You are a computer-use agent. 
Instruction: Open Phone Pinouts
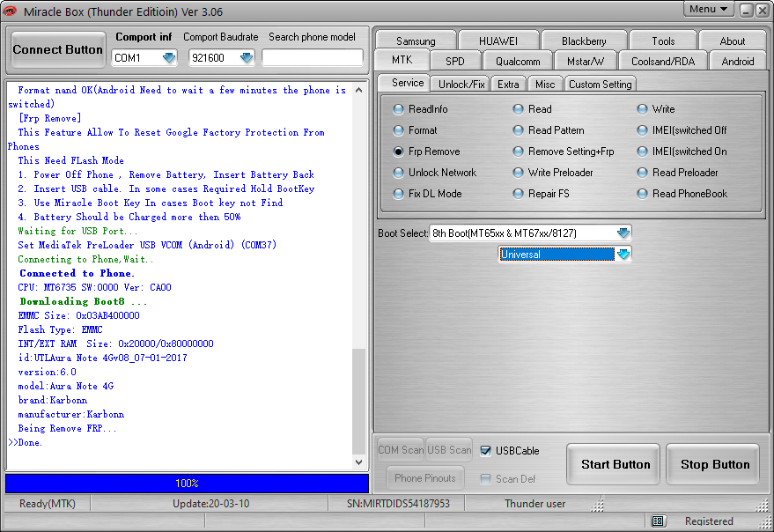point(425,477)
